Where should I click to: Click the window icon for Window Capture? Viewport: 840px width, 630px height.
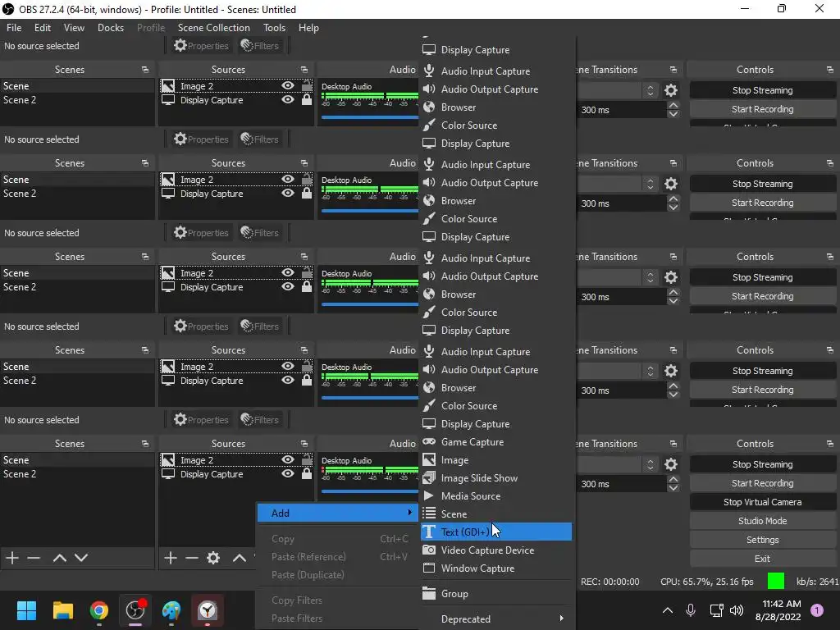tap(429, 568)
